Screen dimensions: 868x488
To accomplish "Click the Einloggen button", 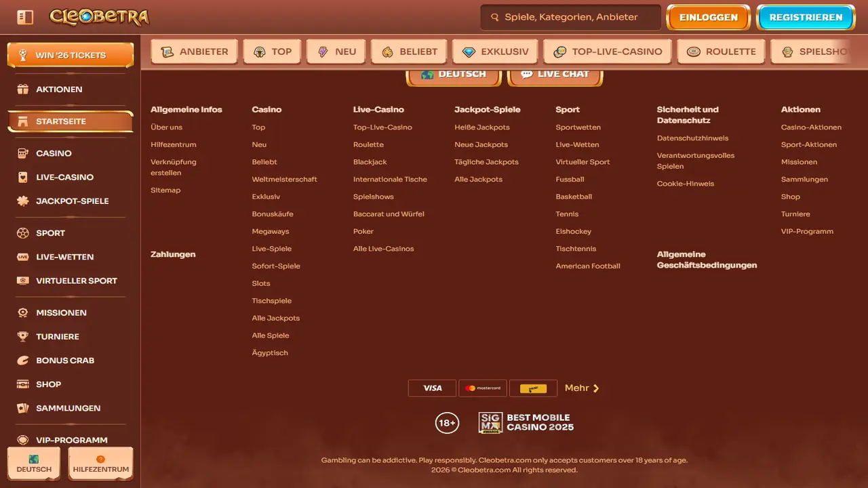I will [708, 18].
